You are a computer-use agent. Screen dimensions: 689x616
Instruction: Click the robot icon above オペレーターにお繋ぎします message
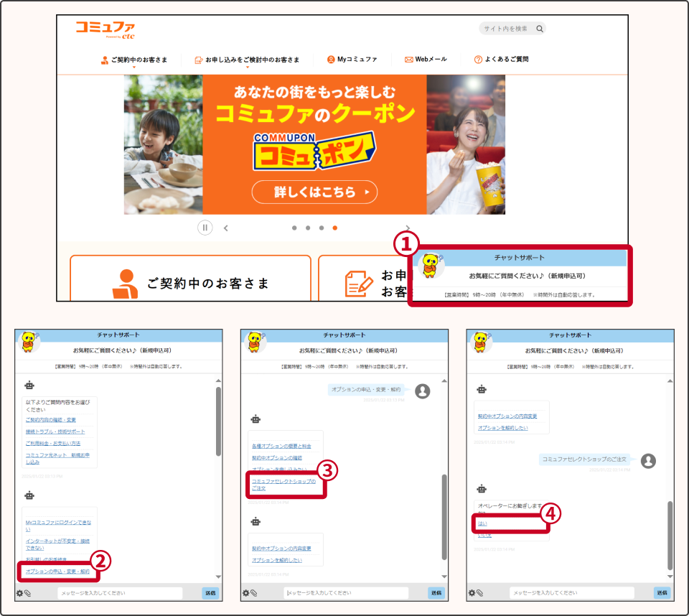point(482,489)
